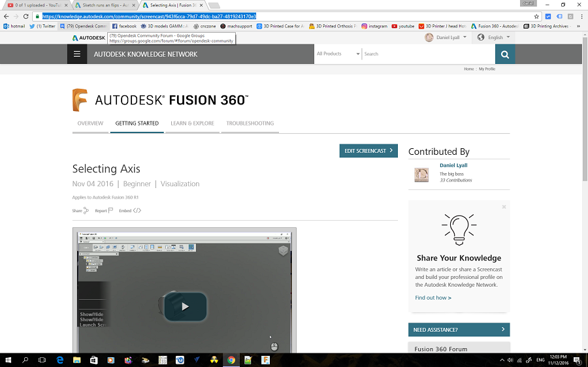
Task: Click the Beginner skill level label
Action: click(137, 183)
